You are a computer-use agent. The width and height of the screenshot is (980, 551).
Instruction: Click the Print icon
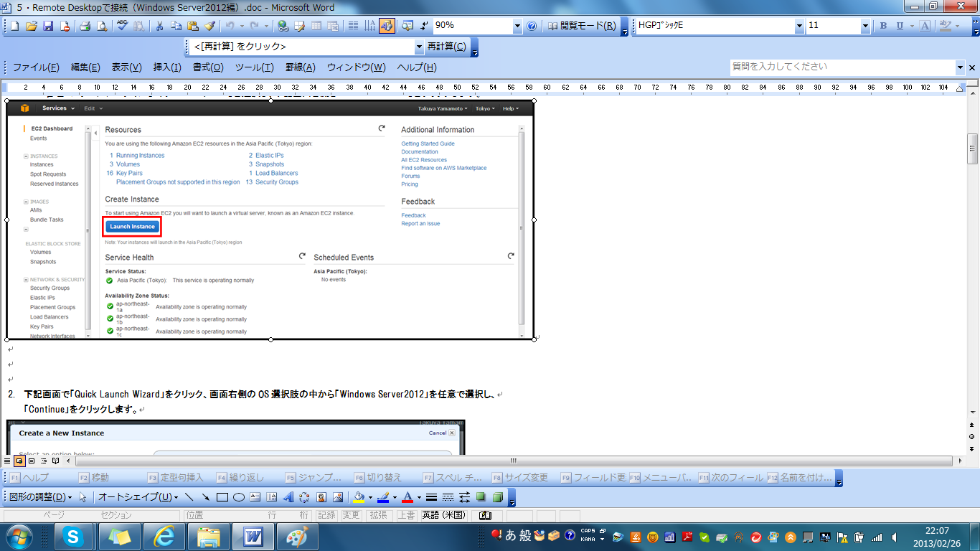click(85, 26)
